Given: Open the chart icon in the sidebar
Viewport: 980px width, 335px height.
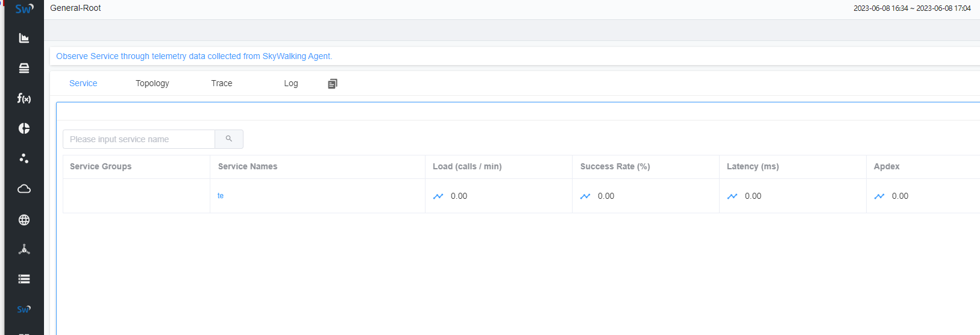Looking at the screenshot, I should click(x=24, y=38).
